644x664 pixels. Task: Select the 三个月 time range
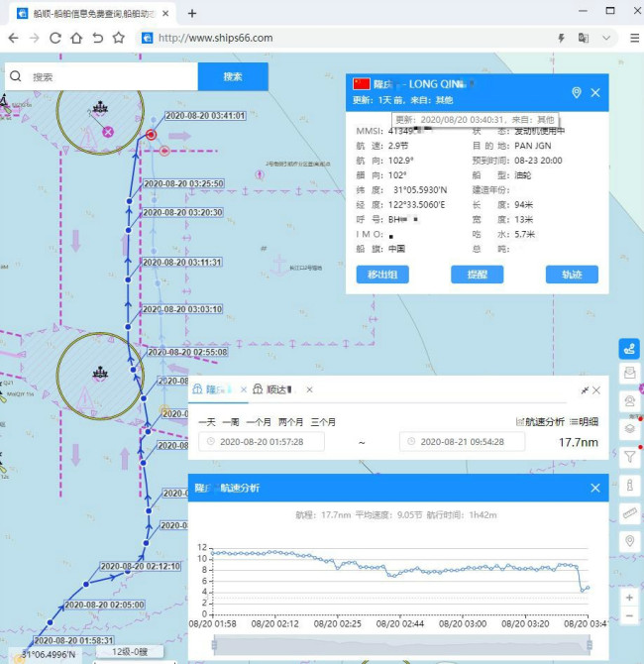pyautogui.click(x=323, y=422)
